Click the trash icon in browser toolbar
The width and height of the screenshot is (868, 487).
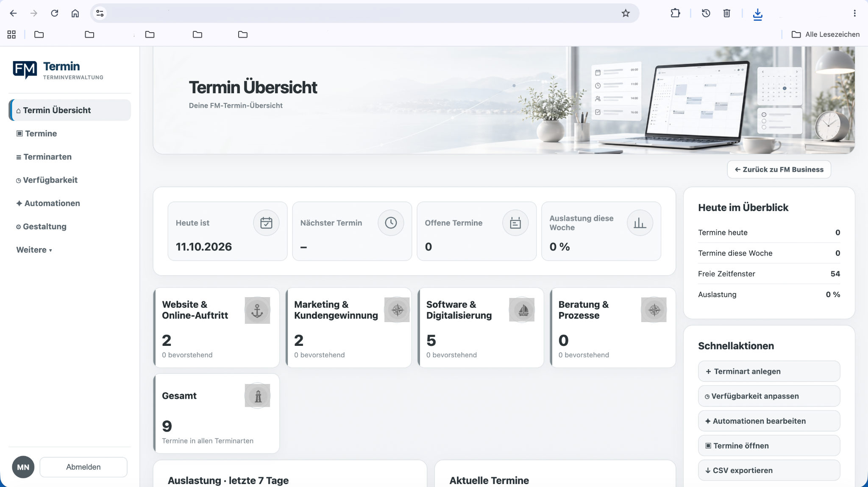click(x=727, y=13)
